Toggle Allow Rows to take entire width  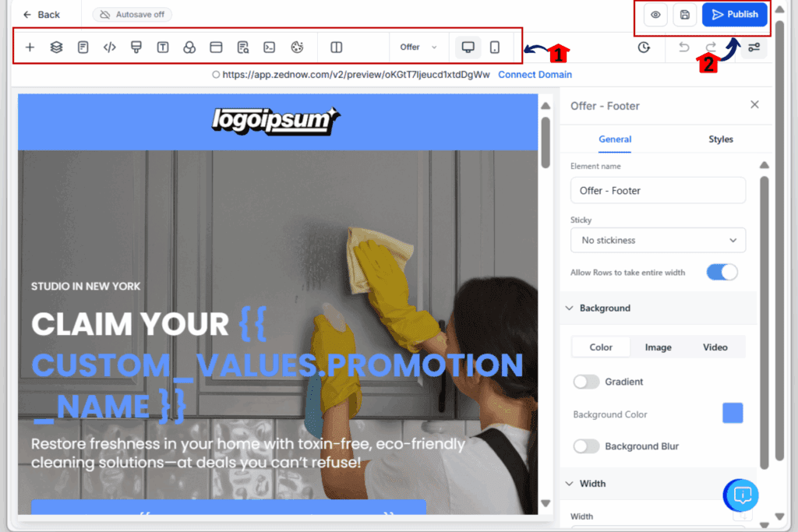point(722,273)
